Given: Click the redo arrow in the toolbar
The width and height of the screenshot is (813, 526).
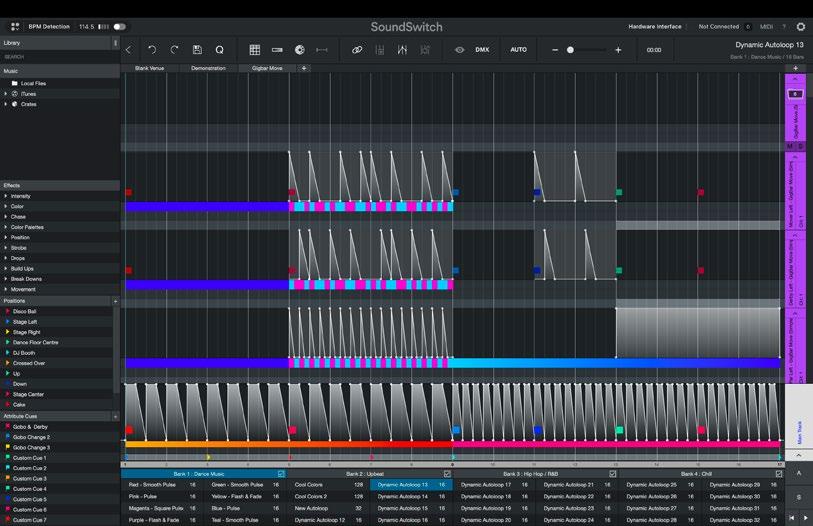Looking at the screenshot, I should (x=174, y=50).
